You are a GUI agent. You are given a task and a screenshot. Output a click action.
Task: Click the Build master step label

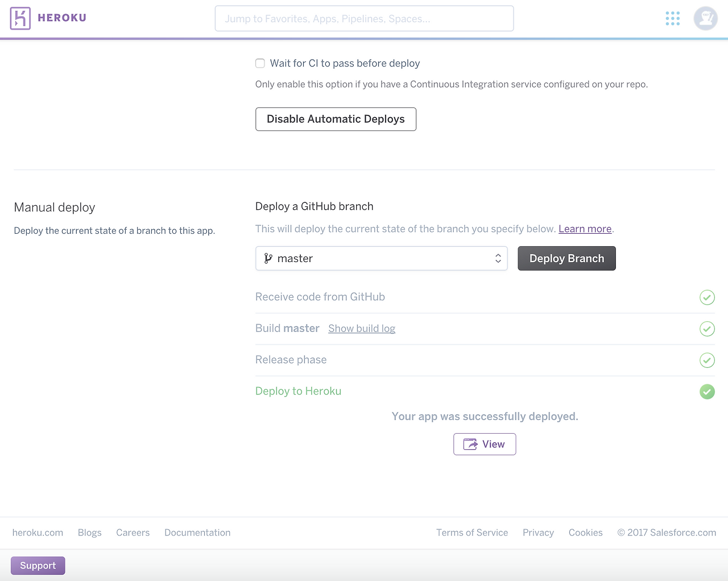pos(287,328)
